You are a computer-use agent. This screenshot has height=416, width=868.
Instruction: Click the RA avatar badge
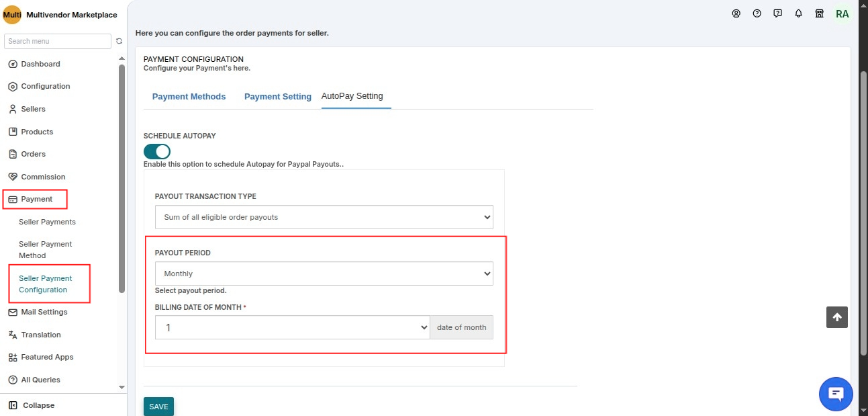(x=842, y=13)
